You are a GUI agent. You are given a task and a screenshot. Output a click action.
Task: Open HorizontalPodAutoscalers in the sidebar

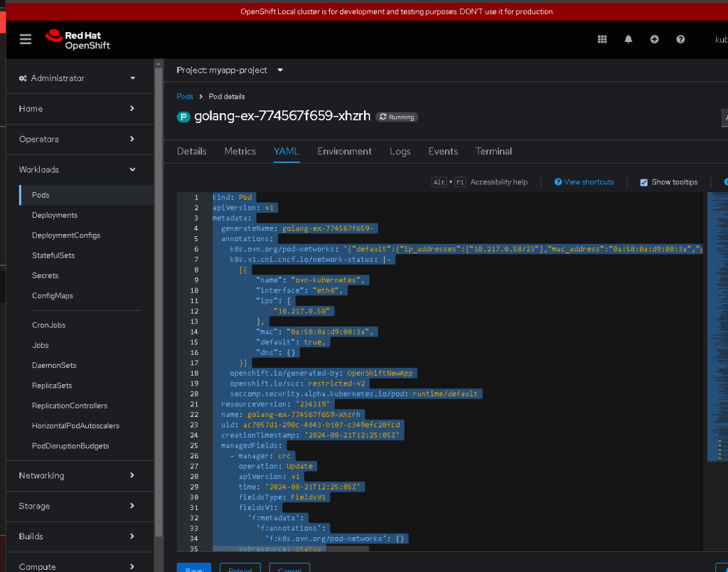click(x=75, y=425)
